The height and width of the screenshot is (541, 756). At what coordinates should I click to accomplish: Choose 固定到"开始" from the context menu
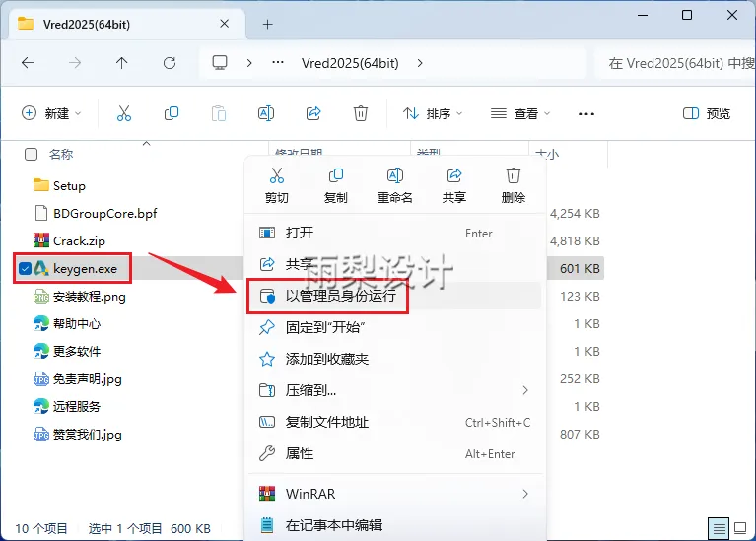coord(395,327)
